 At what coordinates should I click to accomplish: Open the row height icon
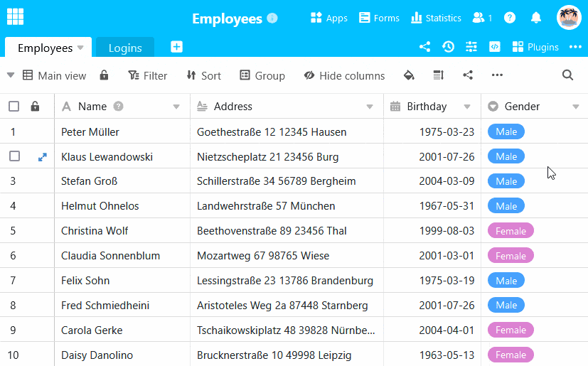click(438, 75)
